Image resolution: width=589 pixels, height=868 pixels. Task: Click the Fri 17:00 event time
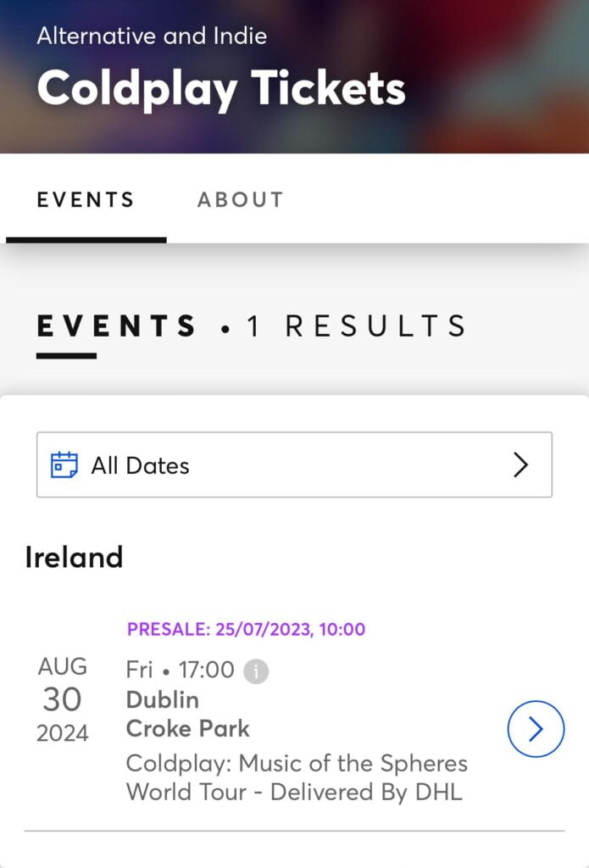coord(180,670)
